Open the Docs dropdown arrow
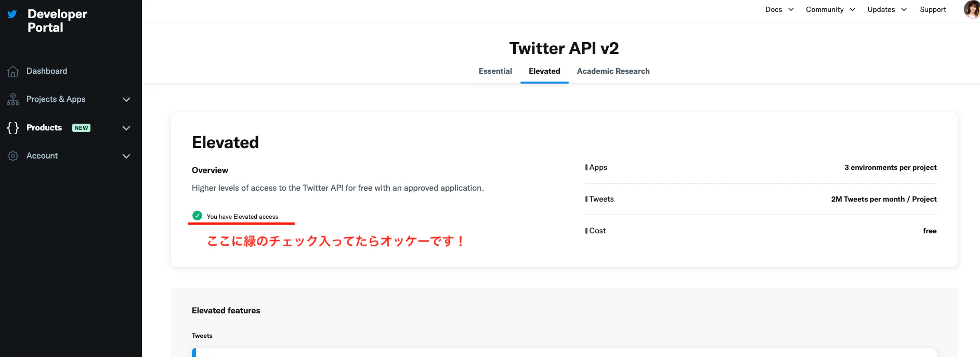 point(791,9)
